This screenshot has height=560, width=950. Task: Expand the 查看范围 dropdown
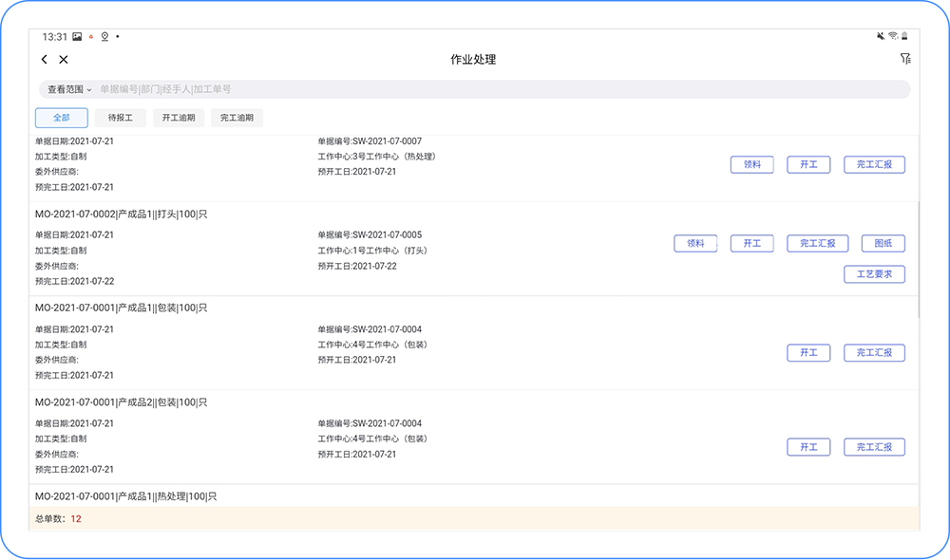69,89
